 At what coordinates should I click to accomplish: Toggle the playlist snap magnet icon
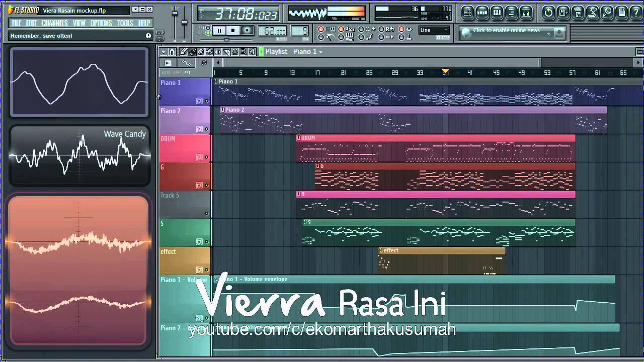172,52
